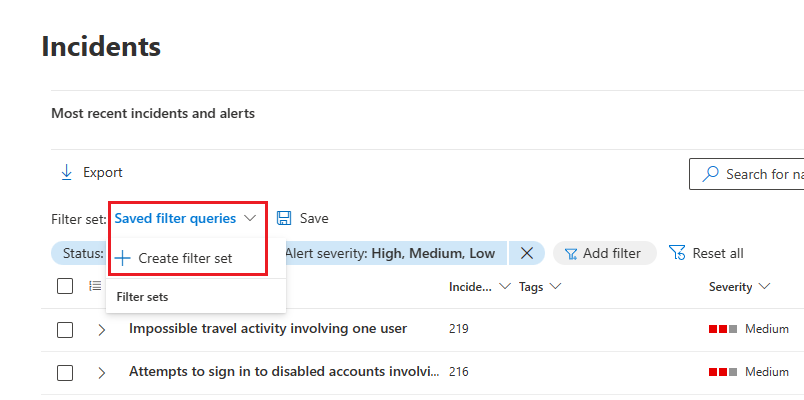Remove the Alert severity filter chip
This screenshot has height=400, width=804.
527,253
